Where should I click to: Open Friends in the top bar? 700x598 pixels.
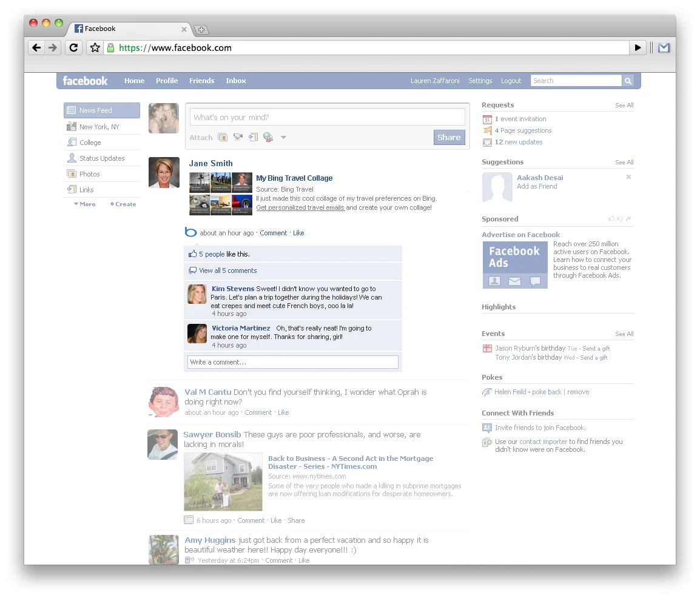click(x=202, y=81)
